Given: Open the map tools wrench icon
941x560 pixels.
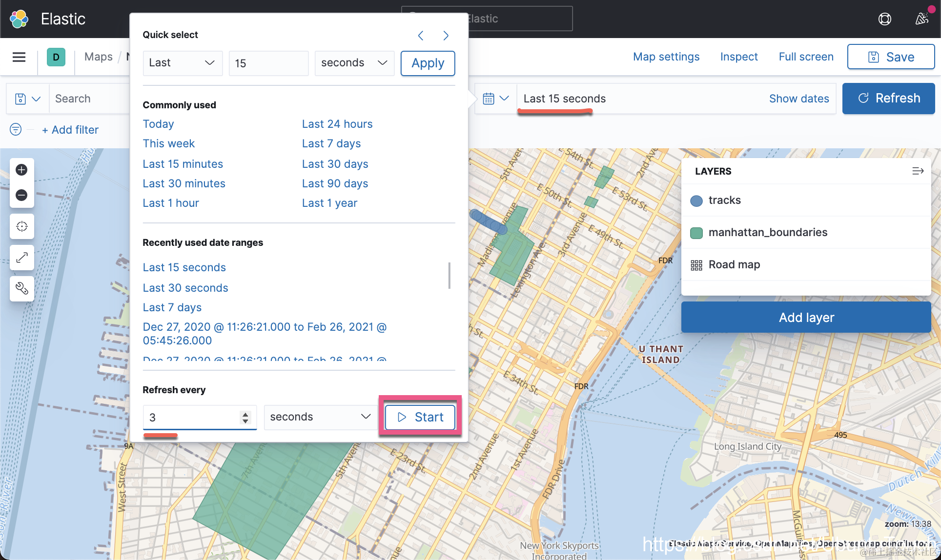Looking at the screenshot, I should coord(21,288).
